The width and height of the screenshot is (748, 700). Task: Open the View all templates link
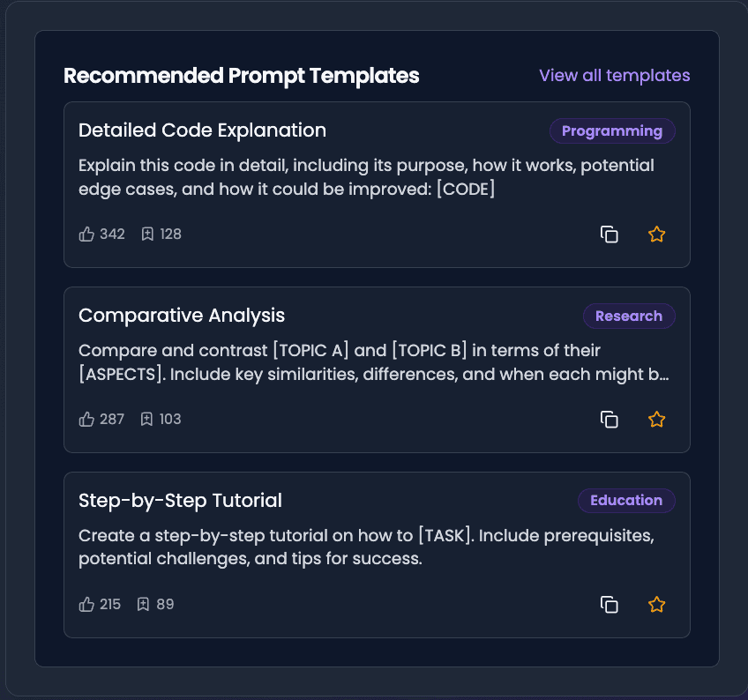click(x=614, y=76)
